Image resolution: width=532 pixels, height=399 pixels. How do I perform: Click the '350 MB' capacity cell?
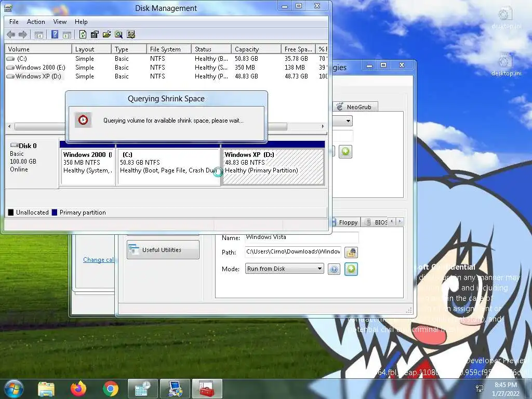pos(245,68)
